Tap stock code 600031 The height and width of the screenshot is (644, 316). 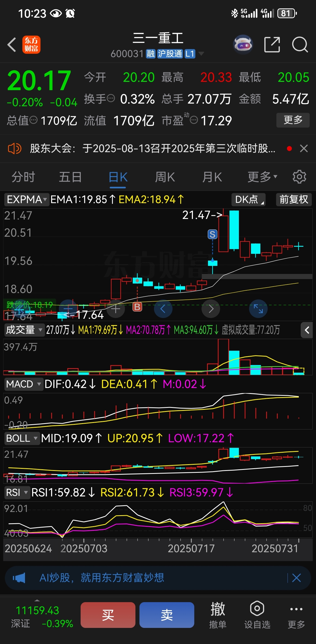127,54
